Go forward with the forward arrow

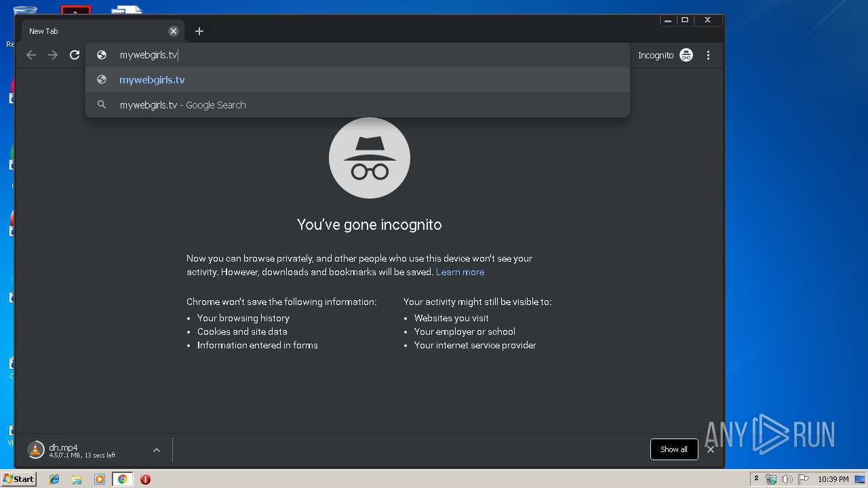tap(53, 55)
